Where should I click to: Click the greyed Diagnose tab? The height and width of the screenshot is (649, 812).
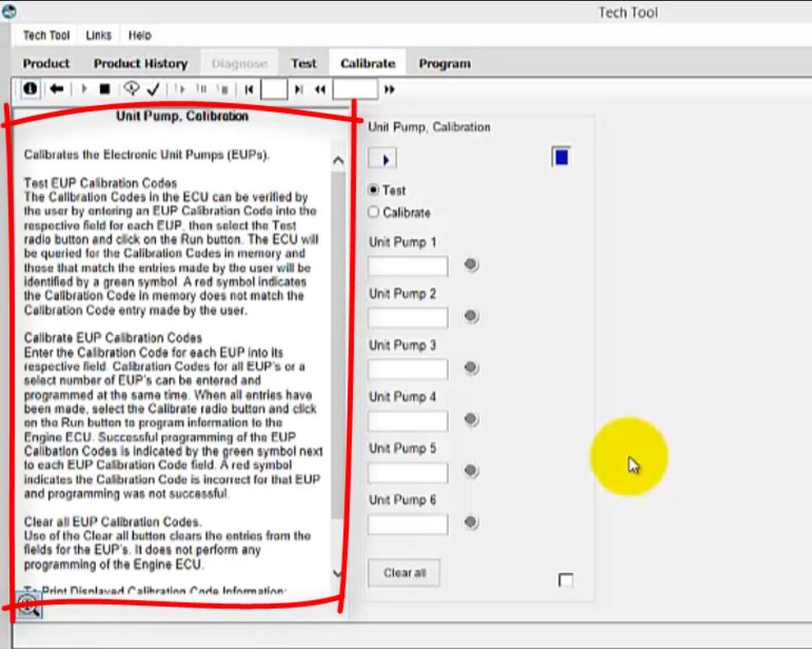[x=239, y=63]
